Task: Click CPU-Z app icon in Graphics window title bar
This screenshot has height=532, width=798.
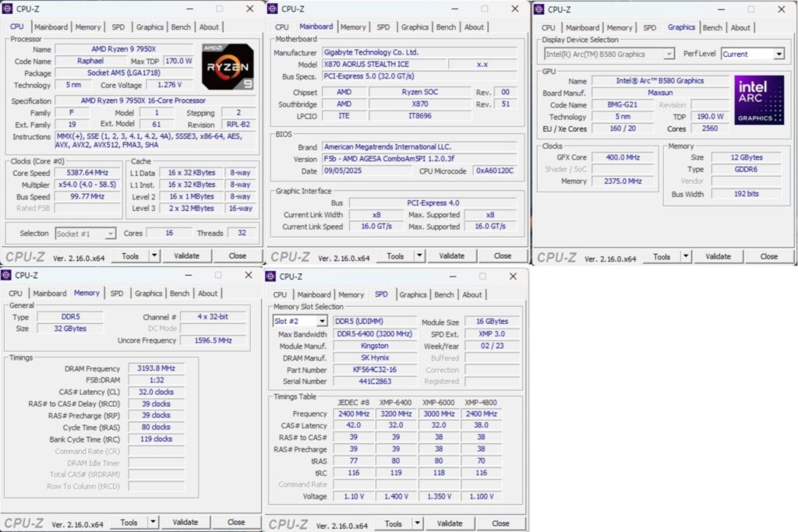Action: (x=539, y=9)
